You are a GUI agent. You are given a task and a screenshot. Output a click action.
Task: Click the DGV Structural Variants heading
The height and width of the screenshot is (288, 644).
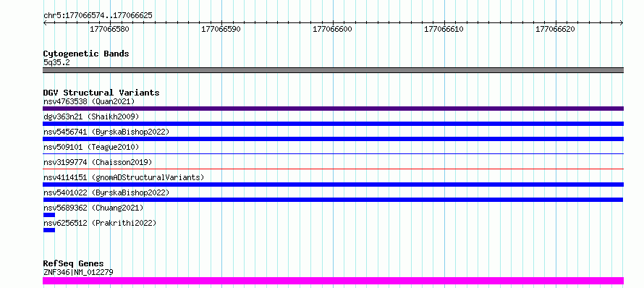pyautogui.click(x=101, y=93)
